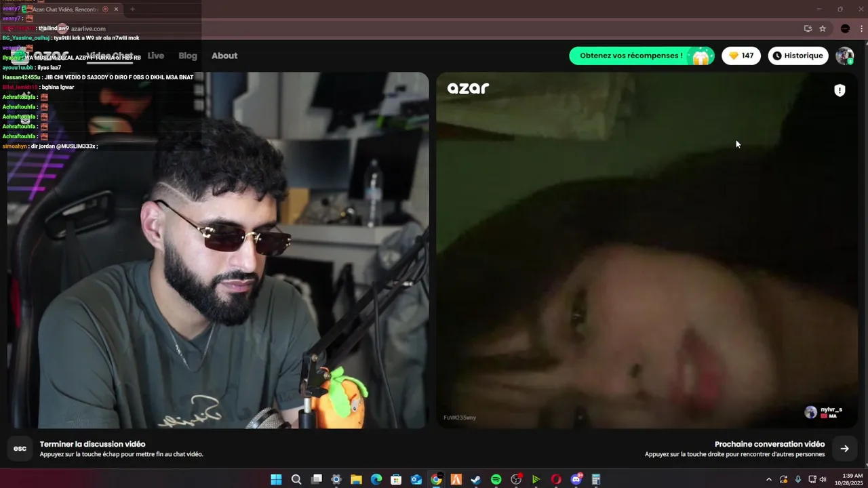Click chat message 'bghina lgwar'

pyautogui.click(x=58, y=87)
